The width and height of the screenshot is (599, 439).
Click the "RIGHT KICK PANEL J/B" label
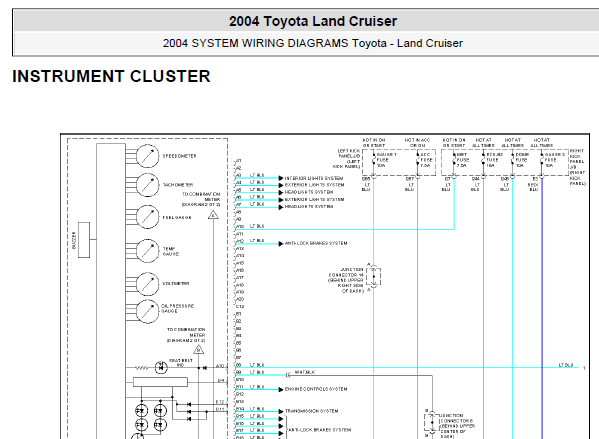[577, 167]
